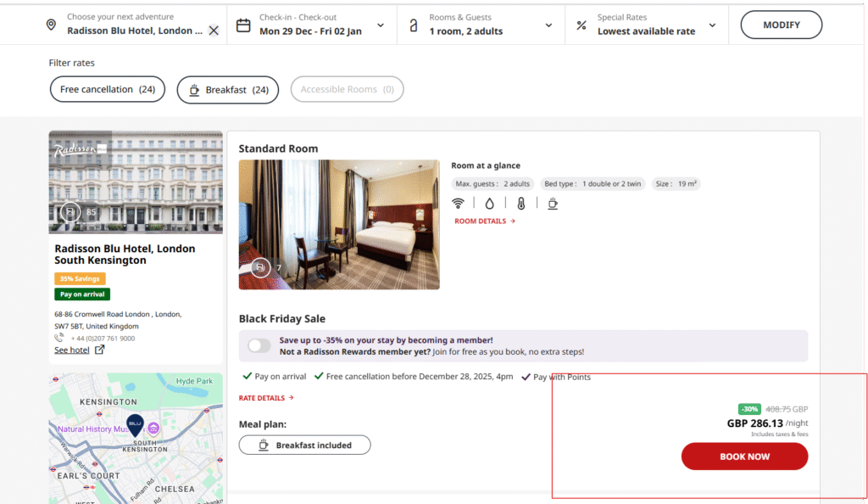Click the calendar icon beside check-in dates

tap(243, 24)
